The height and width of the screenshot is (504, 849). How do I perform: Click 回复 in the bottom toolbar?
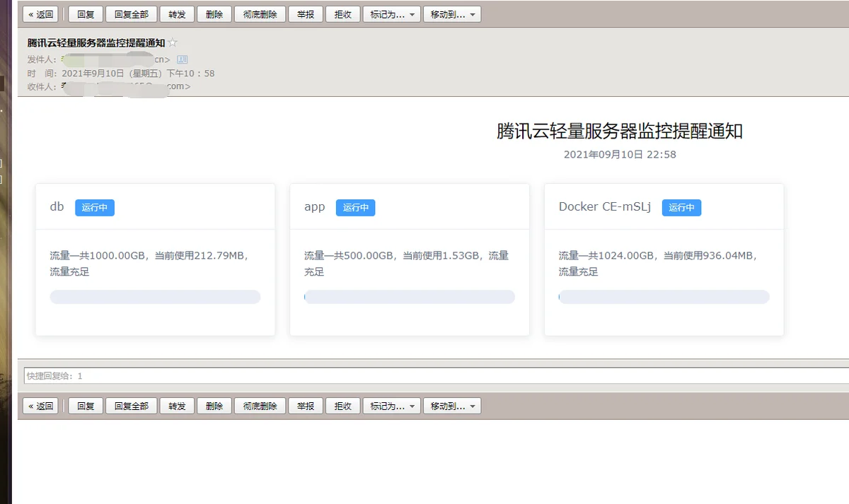pyautogui.click(x=86, y=406)
